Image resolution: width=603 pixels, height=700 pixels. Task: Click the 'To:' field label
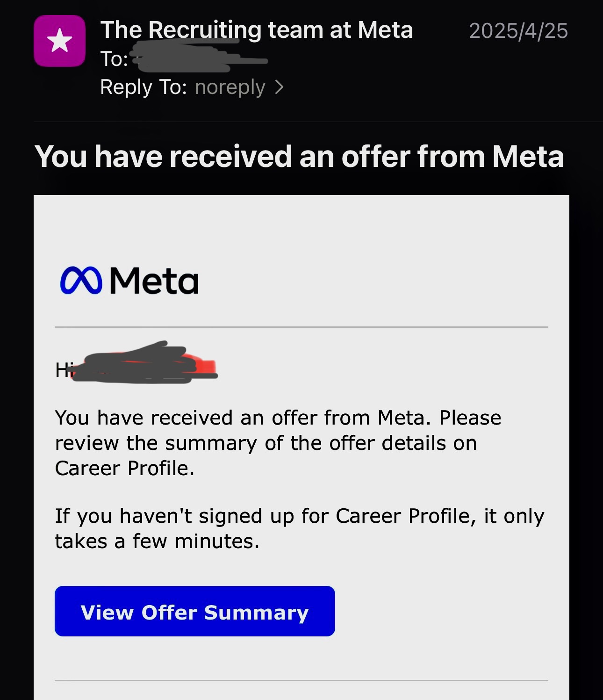[x=114, y=59]
